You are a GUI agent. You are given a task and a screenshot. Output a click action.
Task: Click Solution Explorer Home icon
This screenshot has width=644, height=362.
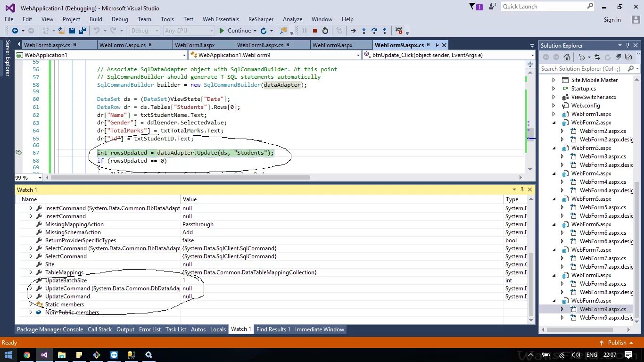pyautogui.click(x=567, y=57)
